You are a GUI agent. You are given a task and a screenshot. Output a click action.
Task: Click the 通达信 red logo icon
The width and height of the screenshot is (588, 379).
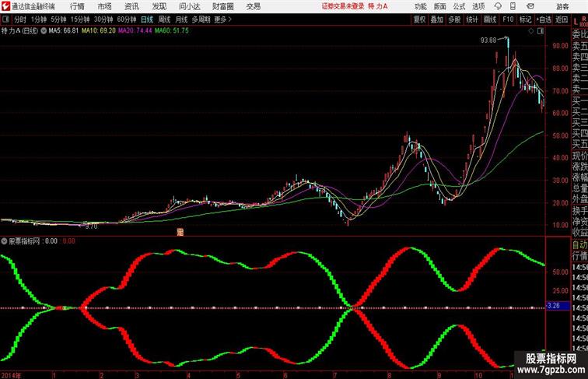5,6
